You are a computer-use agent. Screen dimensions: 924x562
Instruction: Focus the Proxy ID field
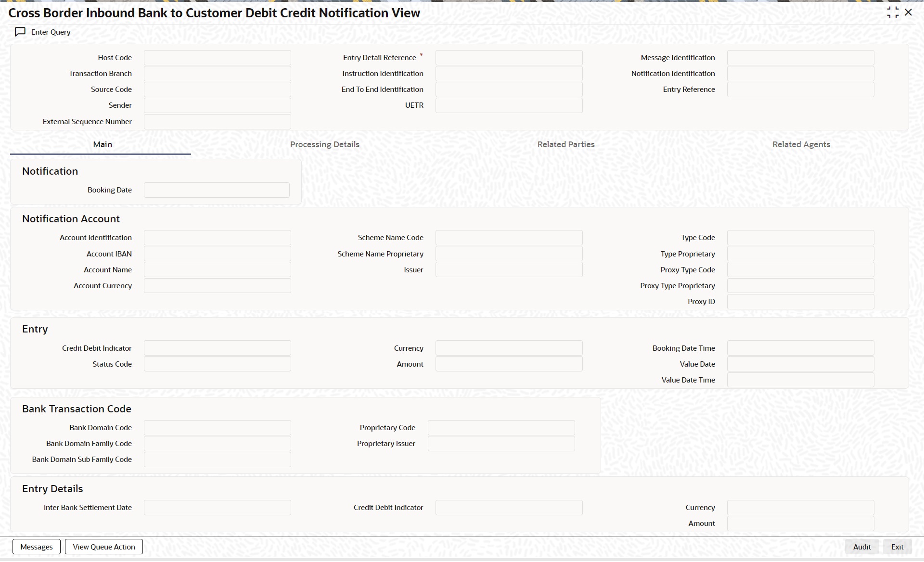[x=801, y=302]
